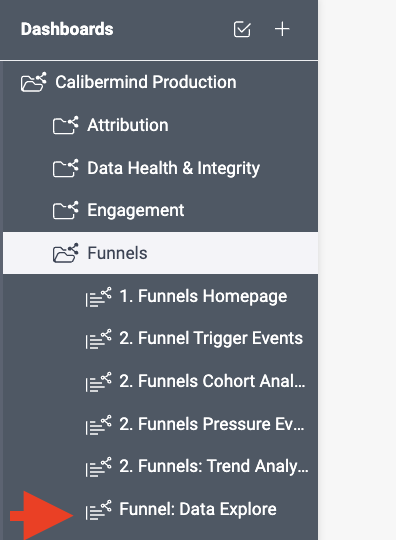Click the multi-select checkmark icon in Dashboards header

(x=242, y=29)
